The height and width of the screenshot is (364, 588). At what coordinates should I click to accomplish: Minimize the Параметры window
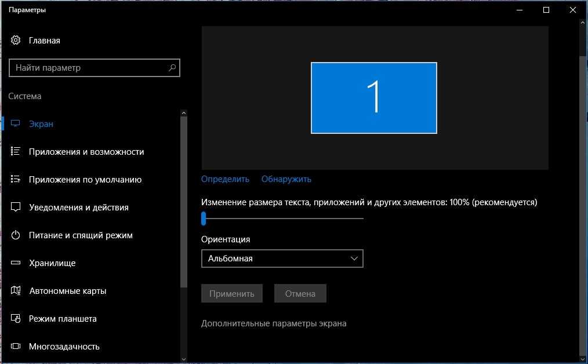tap(520, 10)
